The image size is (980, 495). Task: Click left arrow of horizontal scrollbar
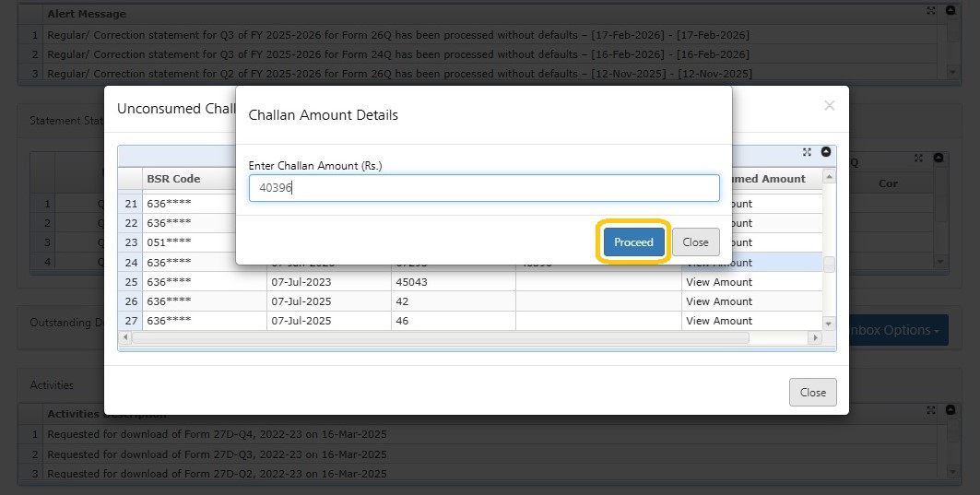click(125, 338)
